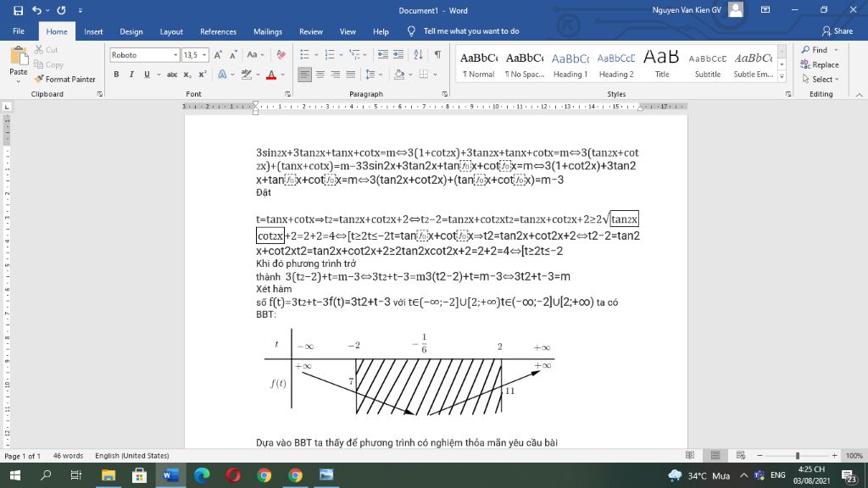Enable Print Layout view

pos(715,455)
